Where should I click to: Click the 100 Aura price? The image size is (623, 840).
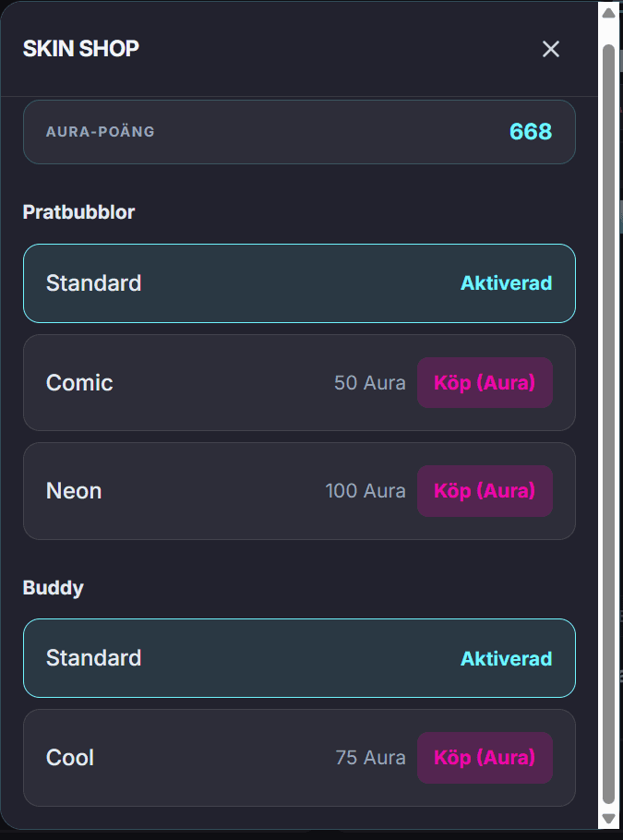(x=365, y=491)
